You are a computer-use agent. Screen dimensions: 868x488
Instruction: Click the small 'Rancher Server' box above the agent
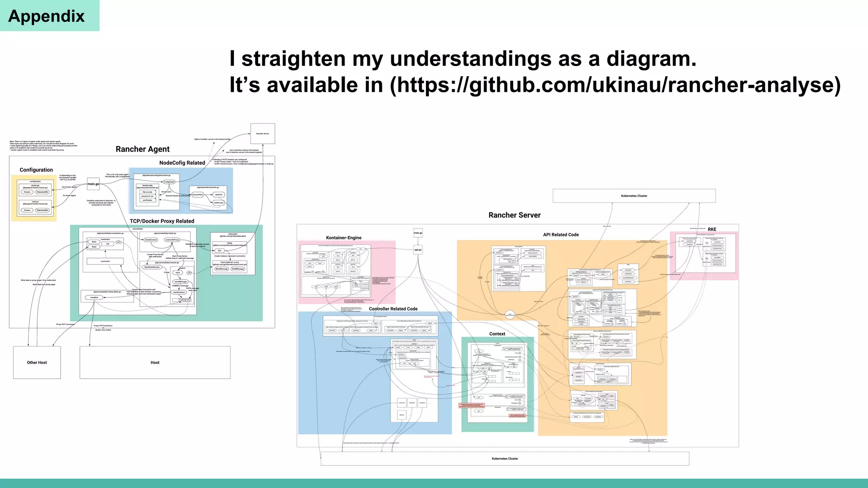point(263,134)
